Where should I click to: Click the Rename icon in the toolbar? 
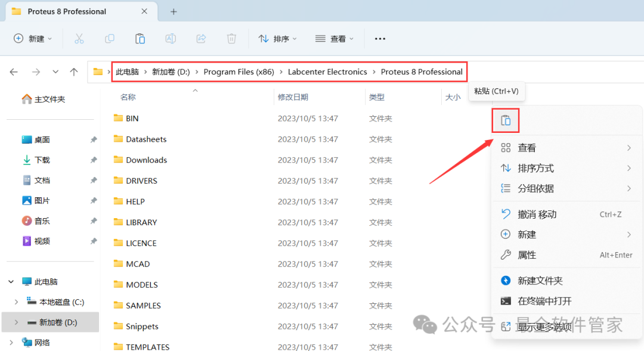171,38
